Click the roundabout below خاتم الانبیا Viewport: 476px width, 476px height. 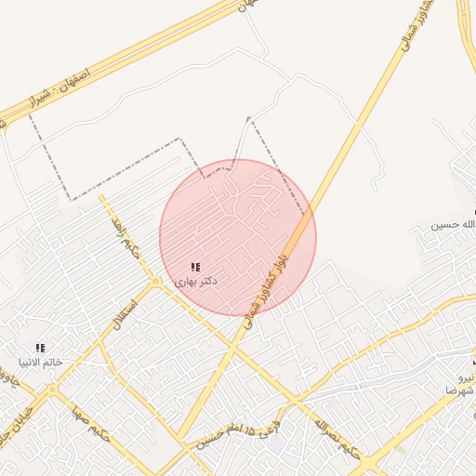[x=52, y=389]
